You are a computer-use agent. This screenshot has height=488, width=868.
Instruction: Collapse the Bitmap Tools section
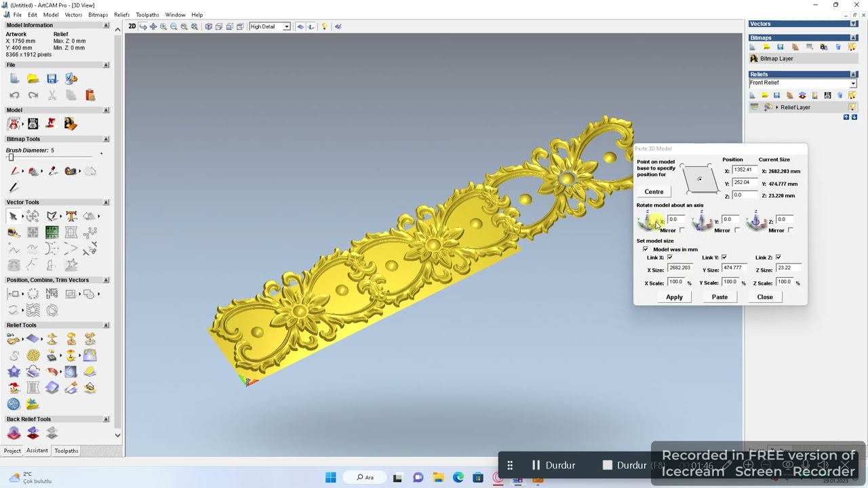point(106,139)
